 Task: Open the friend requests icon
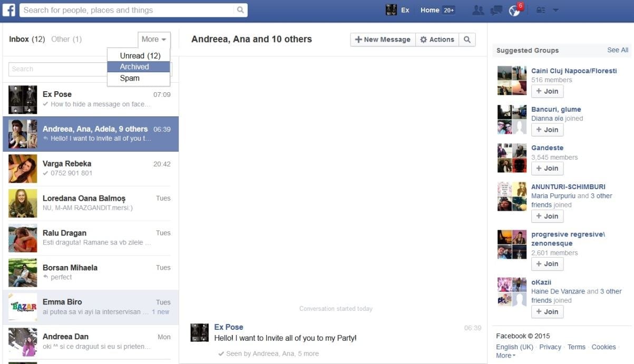[x=478, y=10]
